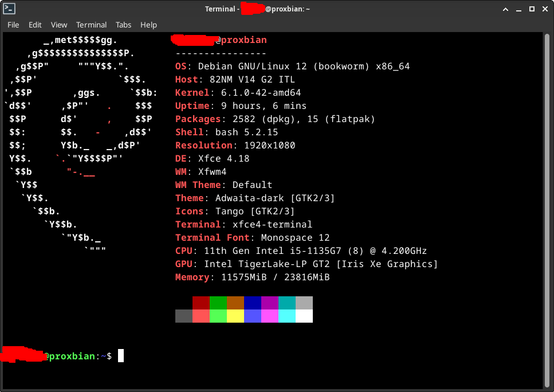Click the Icons value 'Tango [GTK2/3]'
This screenshot has height=392, width=554.
(x=255, y=211)
